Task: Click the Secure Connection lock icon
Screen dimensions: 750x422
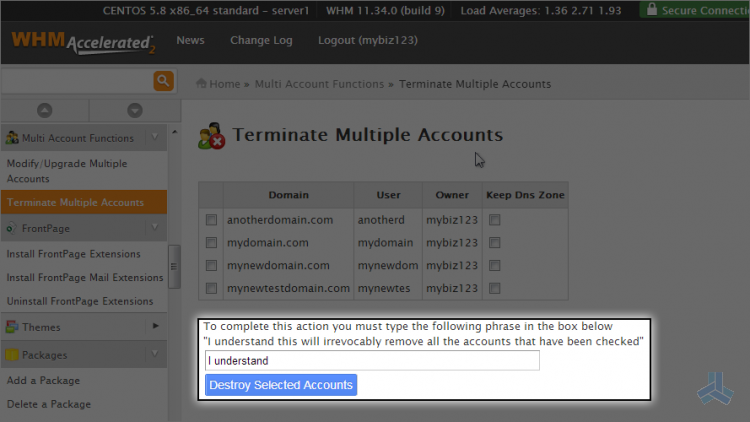Action: point(652,9)
